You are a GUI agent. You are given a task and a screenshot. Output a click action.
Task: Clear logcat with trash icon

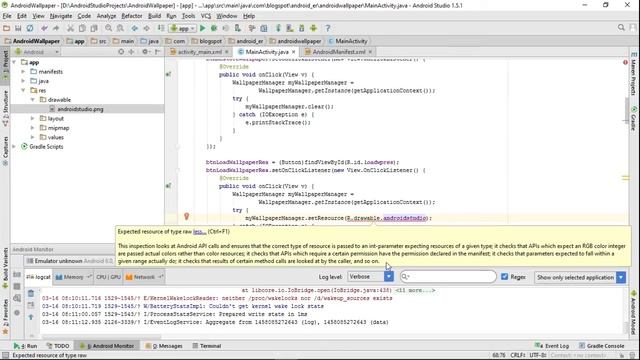31,293
